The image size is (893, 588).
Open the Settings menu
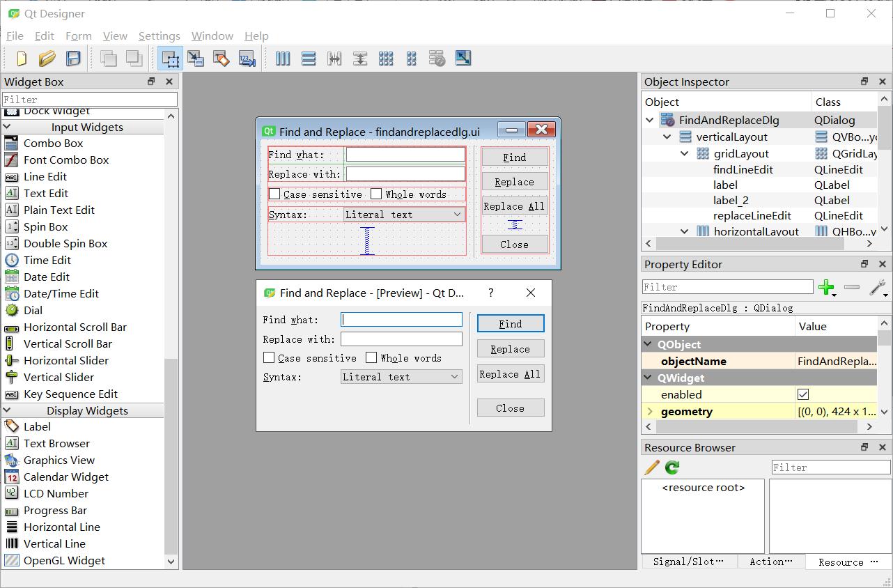pos(160,36)
